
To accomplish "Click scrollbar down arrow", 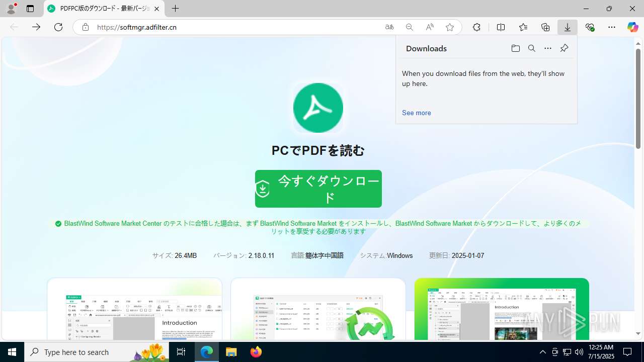I will (638, 334).
